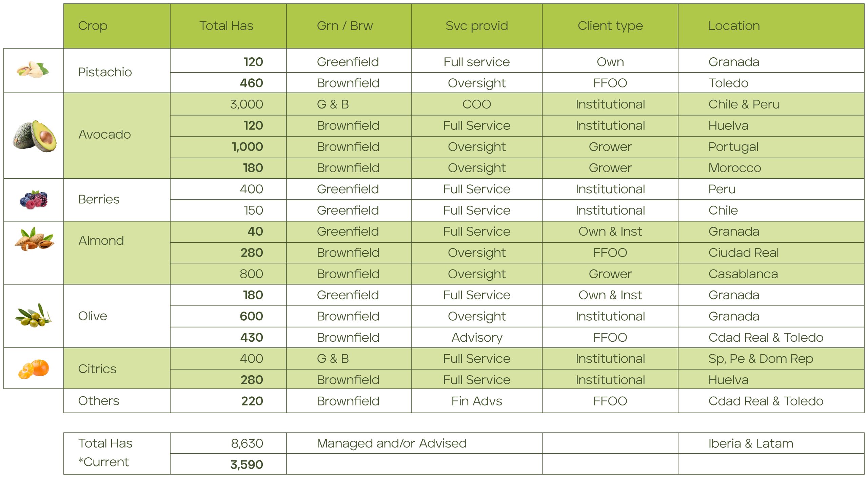Click the citrus orange icon
Image resolution: width=868 pixels, height=478 pixels.
(34, 369)
